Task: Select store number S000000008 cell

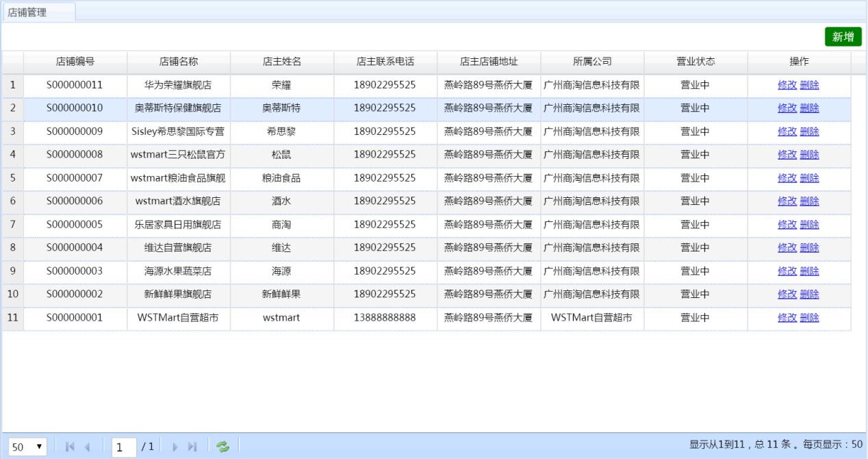Action: point(75,155)
